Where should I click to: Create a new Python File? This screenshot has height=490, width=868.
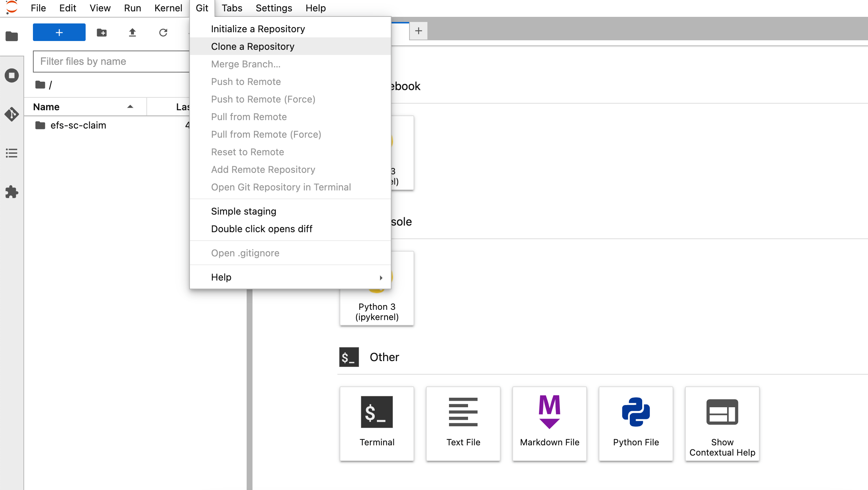click(636, 423)
